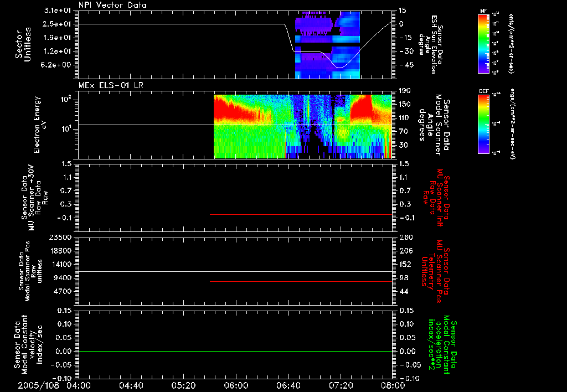Screen dimensions: 567x392
Task: Click the 190 scanner angle tick value
Action: [x=405, y=91]
